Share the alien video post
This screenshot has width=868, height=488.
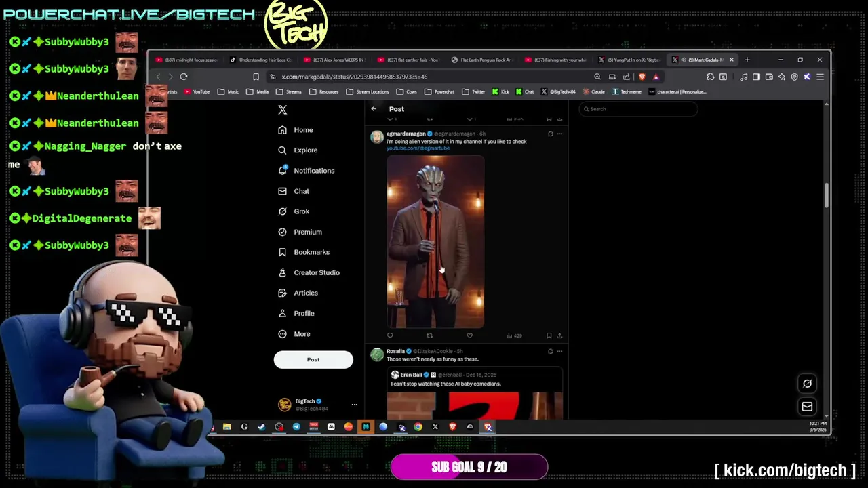(x=559, y=335)
